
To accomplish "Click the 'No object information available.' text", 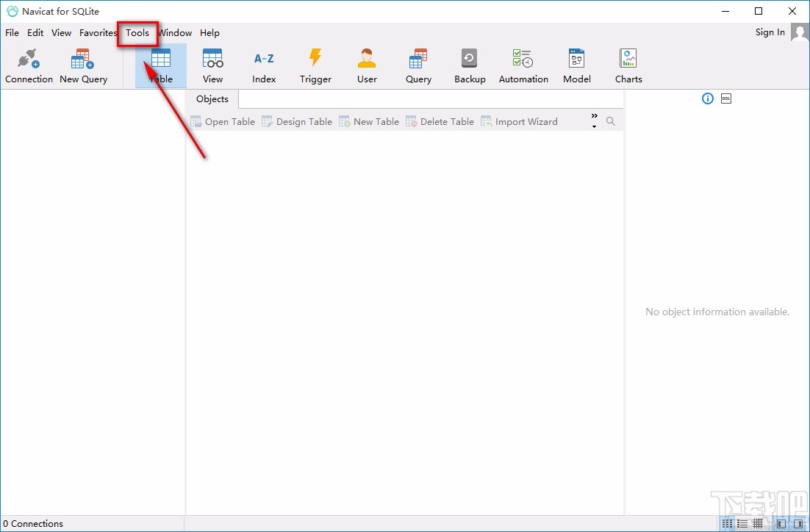I will tap(717, 312).
